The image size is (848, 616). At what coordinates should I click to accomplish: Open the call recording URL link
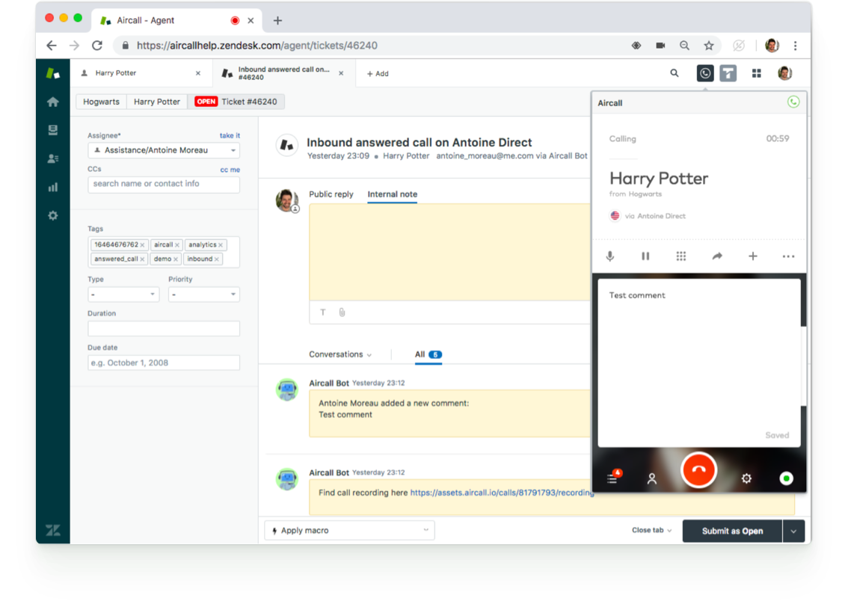click(502, 493)
